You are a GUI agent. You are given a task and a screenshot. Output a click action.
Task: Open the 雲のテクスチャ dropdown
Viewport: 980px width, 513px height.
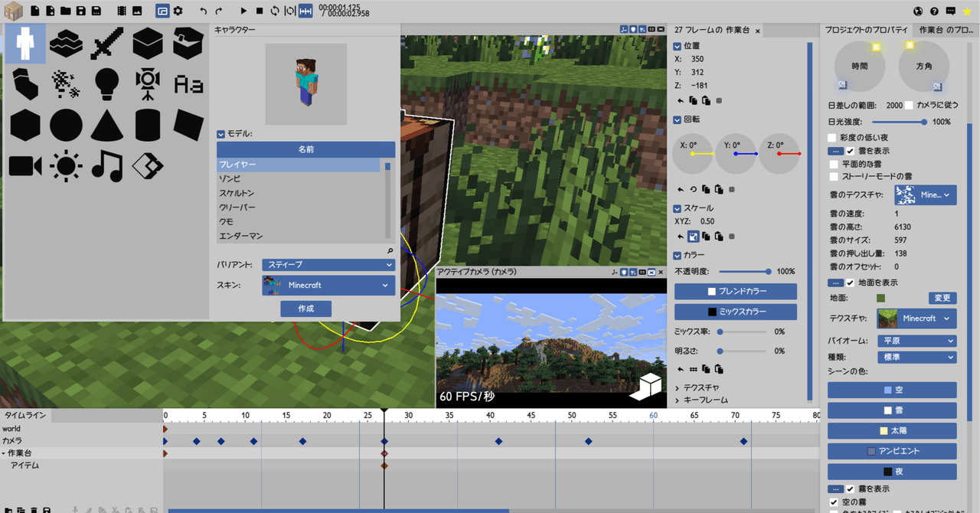point(926,195)
